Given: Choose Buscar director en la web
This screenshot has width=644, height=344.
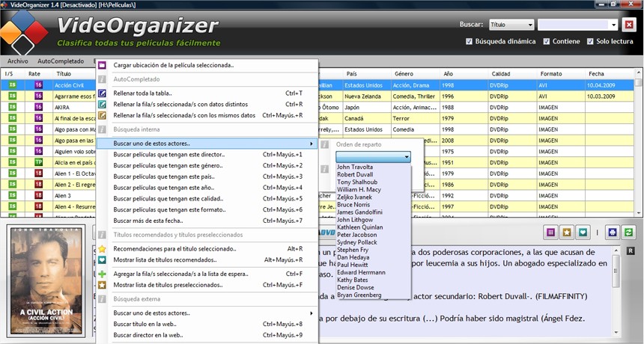Looking at the screenshot, I should 207,335.
